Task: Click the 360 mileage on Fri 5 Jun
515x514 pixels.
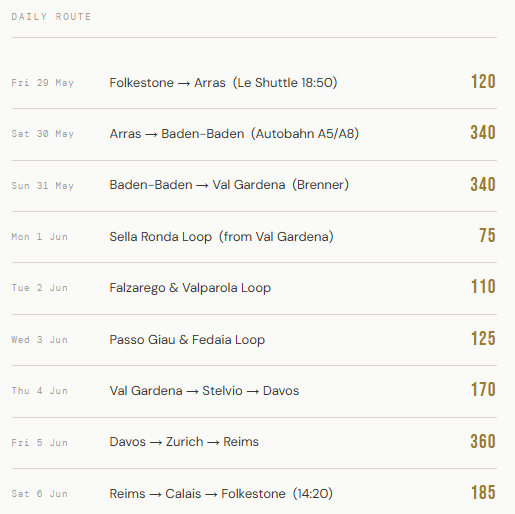Action: [483, 442]
